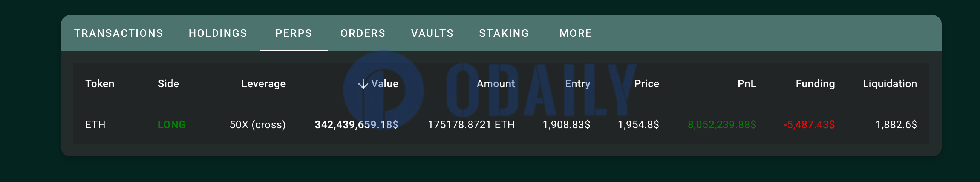Sort by the PnL column header
Screen dimensions: 980x182
(746, 84)
